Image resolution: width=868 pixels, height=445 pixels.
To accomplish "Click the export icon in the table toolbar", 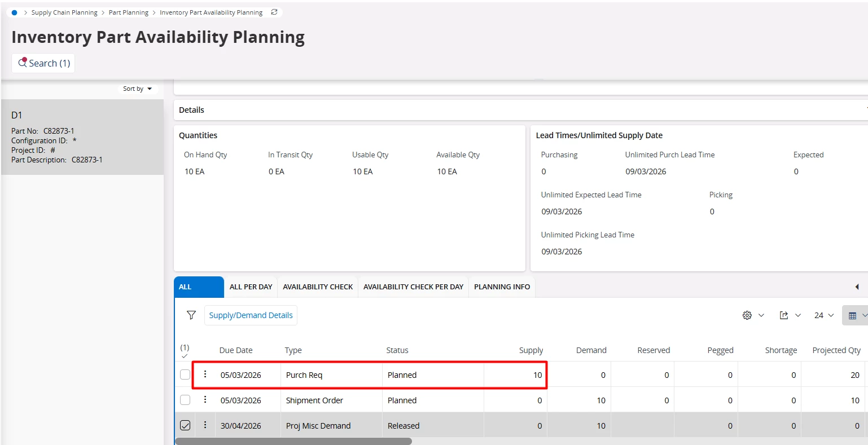I will pyautogui.click(x=784, y=315).
